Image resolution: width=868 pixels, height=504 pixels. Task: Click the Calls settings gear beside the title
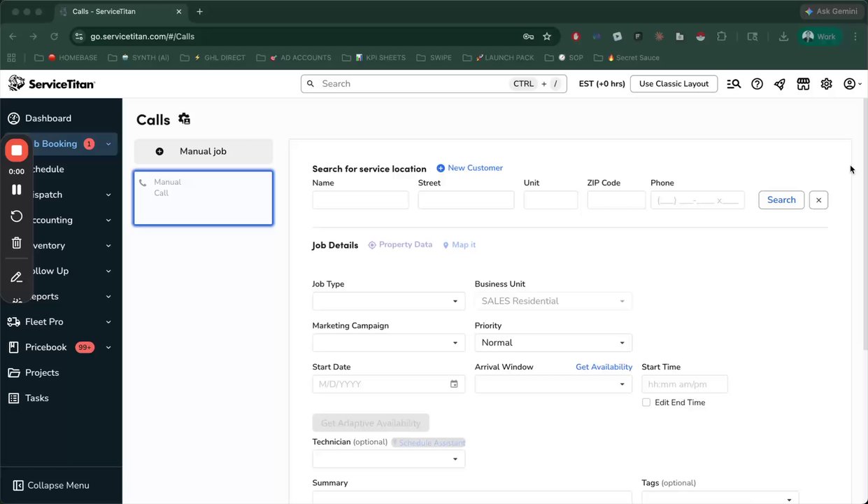(x=184, y=119)
